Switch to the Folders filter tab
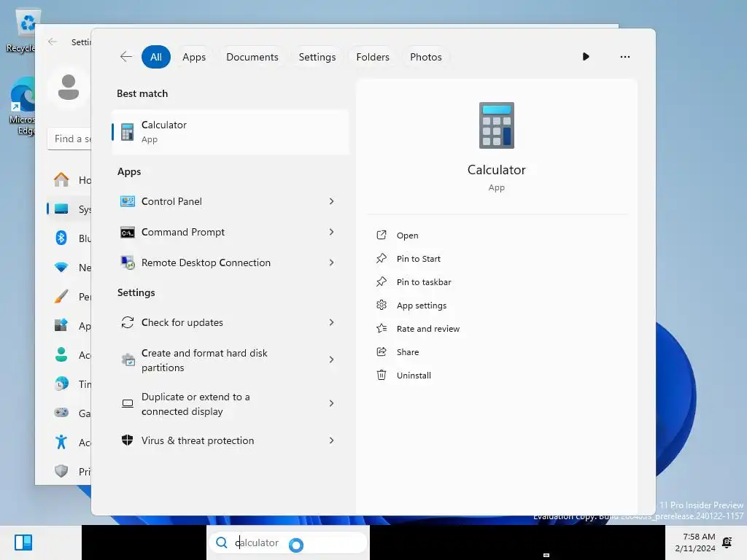This screenshot has width=747, height=560. pyautogui.click(x=373, y=57)
